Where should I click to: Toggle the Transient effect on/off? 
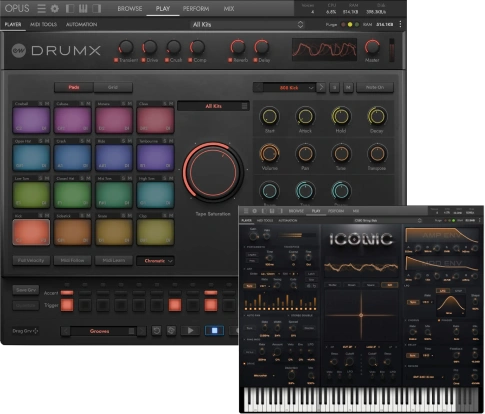coord(116,60)
